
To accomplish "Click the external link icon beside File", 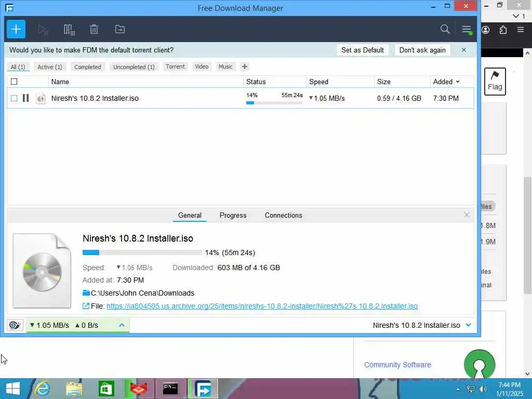I will [x=86, y=306].
